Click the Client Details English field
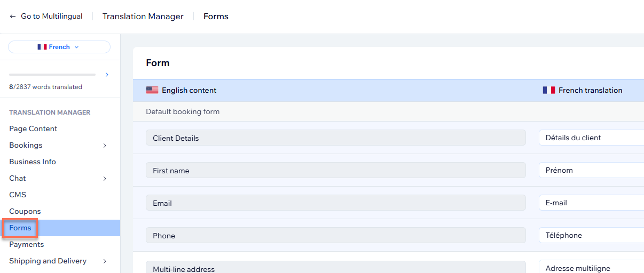Viewport: 644px width, 273px height. point(336,138)
